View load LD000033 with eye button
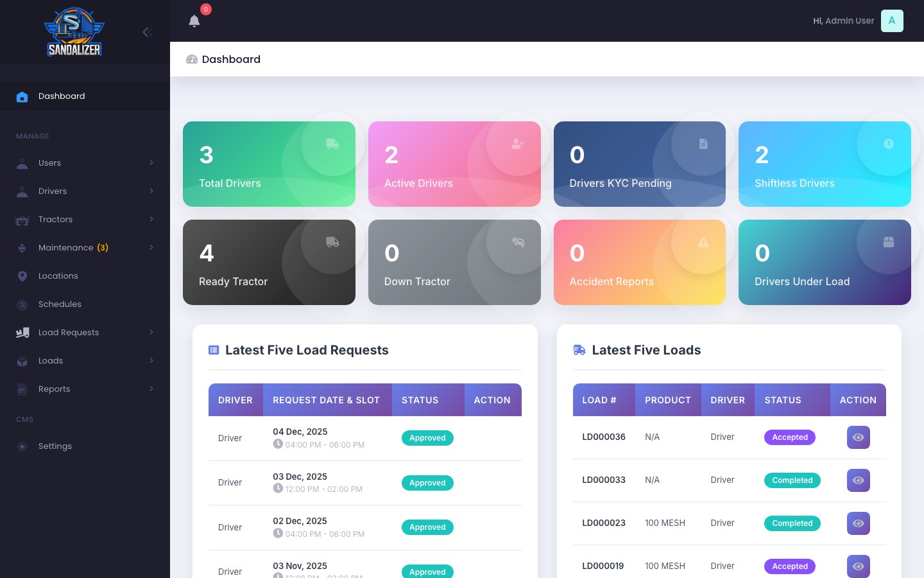The width and height of the screenshot is (924, 578). pyautogui.click(x=859, y=480)
